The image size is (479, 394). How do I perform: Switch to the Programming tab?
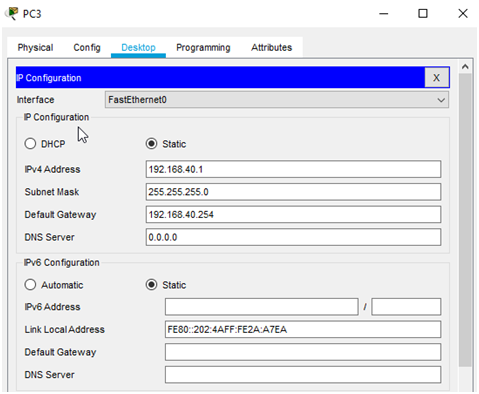pos(203,47)
